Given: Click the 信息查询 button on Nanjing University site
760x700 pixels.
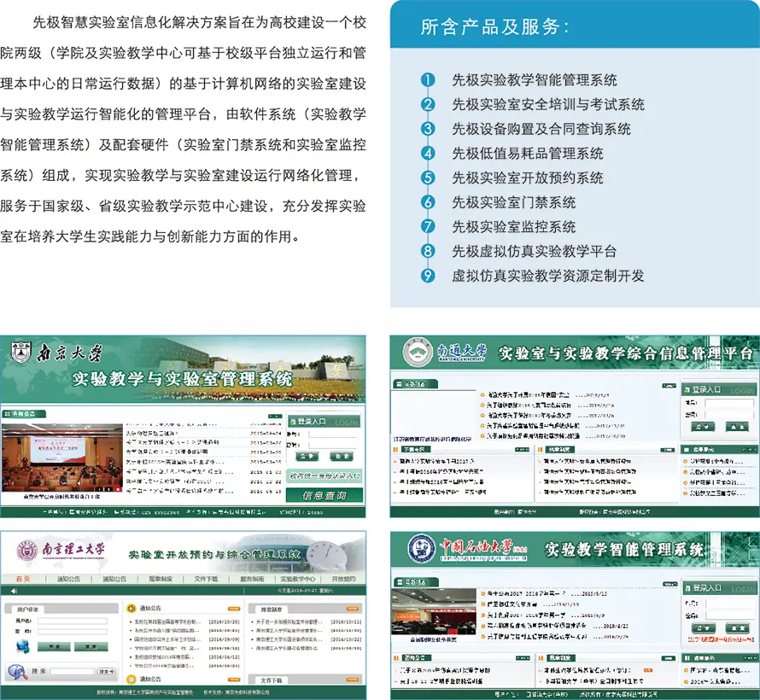Looking at the screenshot, I should coord(324,496).
